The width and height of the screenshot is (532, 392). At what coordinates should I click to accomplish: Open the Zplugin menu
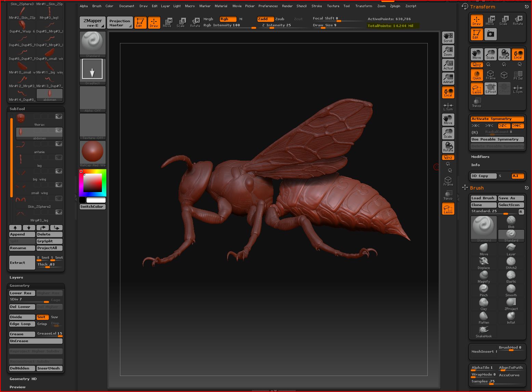(395, 6)
